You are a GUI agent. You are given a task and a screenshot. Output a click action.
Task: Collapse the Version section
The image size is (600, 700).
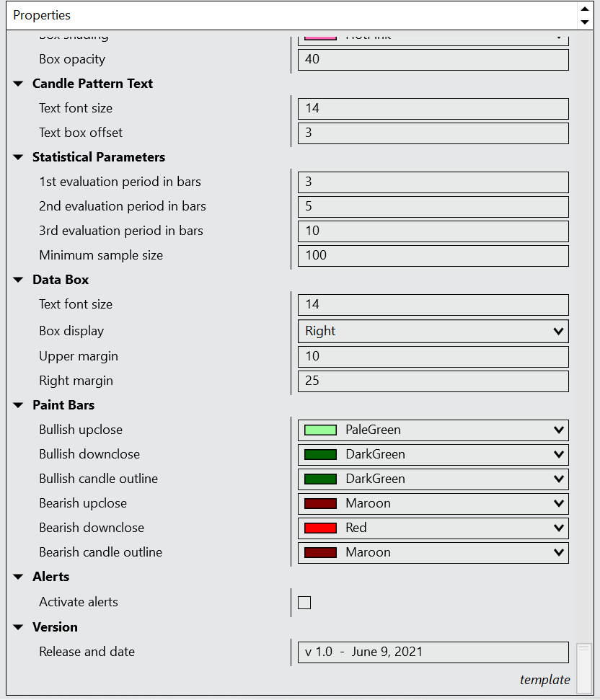(19, 627)
